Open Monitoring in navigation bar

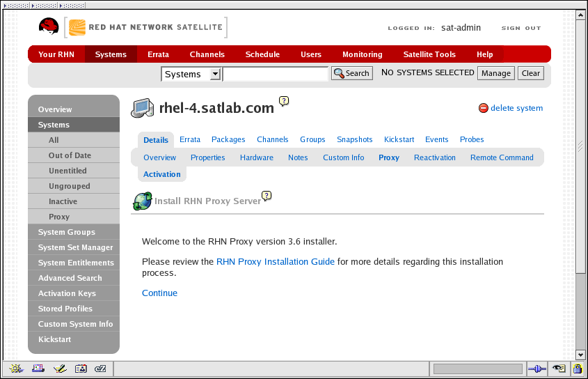(363, 54)
